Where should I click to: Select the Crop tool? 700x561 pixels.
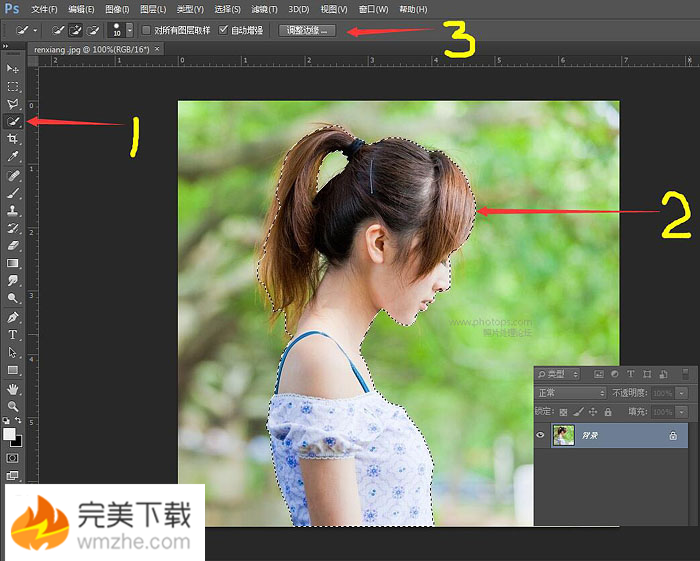13,139
